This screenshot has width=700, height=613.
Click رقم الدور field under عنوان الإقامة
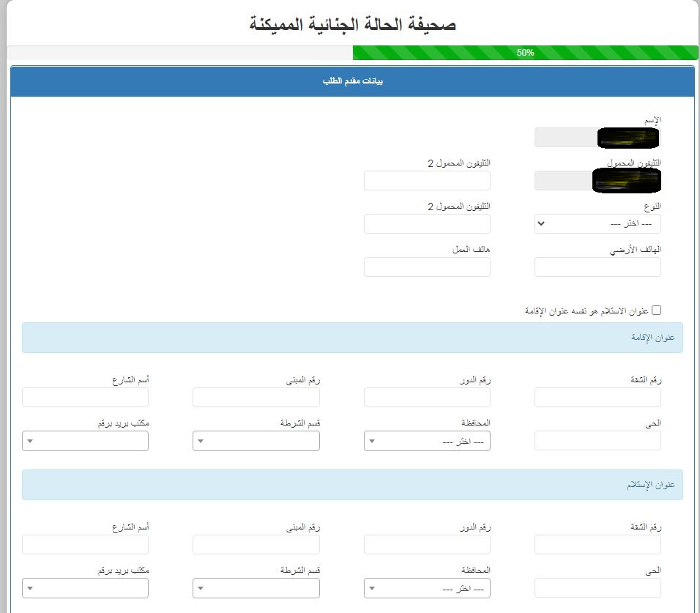point(427,398)
